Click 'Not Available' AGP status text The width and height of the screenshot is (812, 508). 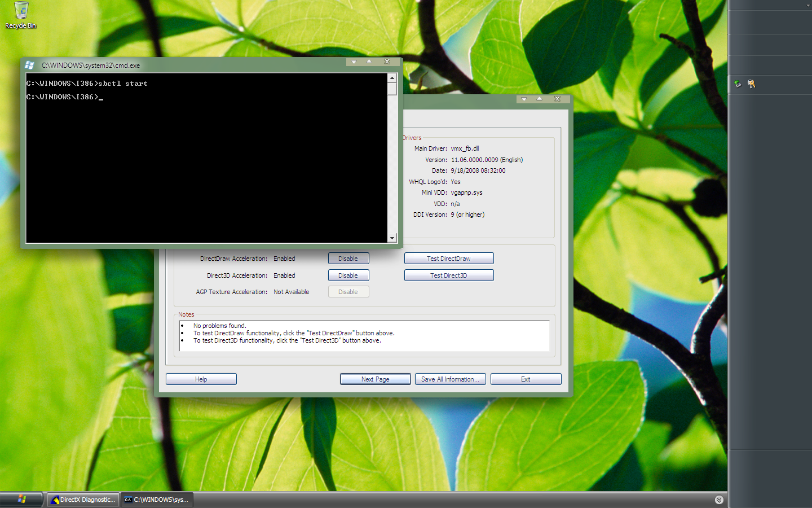click(x=292, y=292)
